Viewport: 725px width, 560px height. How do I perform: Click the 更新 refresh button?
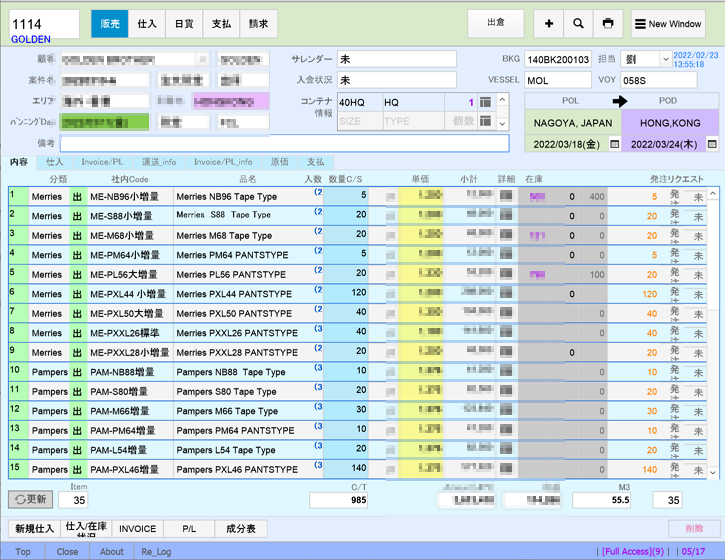tap(31, 499)
